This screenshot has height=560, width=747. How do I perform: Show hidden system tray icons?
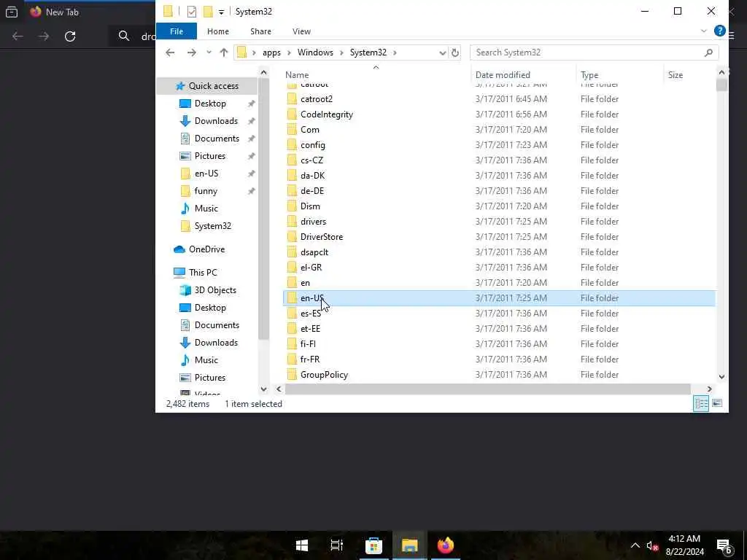coord(635,545)
